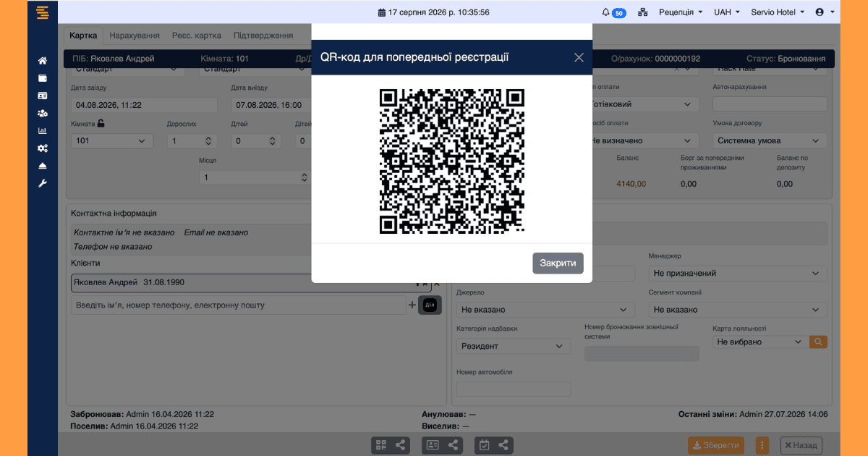Select client row Яковлев Андрей 31.08.1990

(250, 283)
